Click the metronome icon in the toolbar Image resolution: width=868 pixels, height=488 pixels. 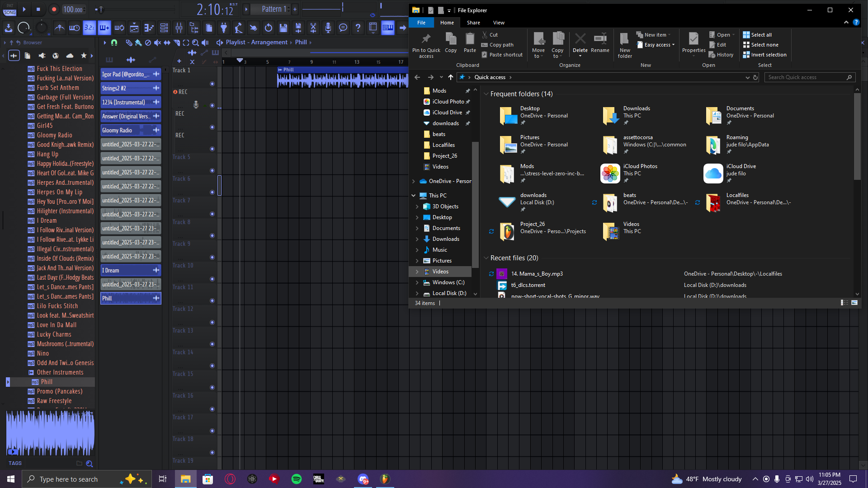click(59, 28)
